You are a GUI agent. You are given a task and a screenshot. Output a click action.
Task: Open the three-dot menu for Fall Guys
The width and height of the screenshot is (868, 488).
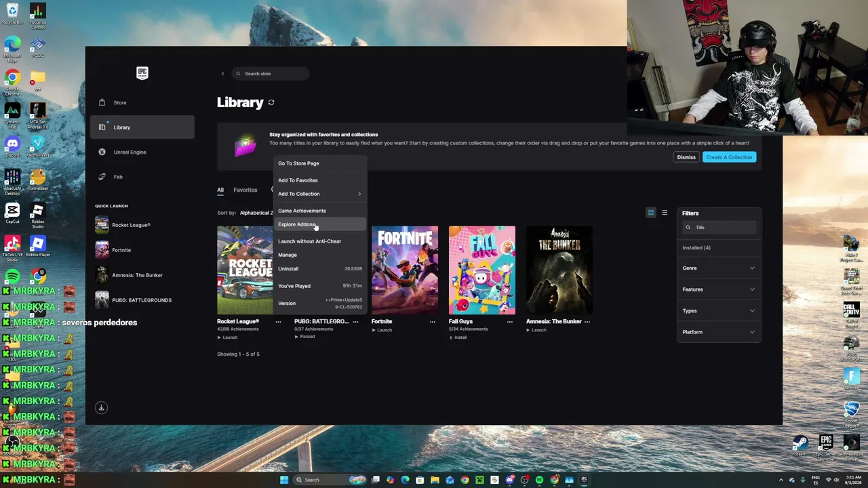coord(510,321)
